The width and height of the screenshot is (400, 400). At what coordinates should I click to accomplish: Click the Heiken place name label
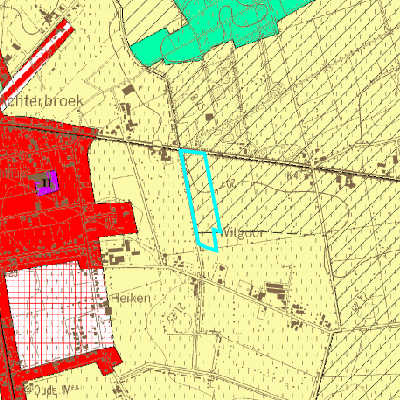pyautogui.click(x=131, y=298)
